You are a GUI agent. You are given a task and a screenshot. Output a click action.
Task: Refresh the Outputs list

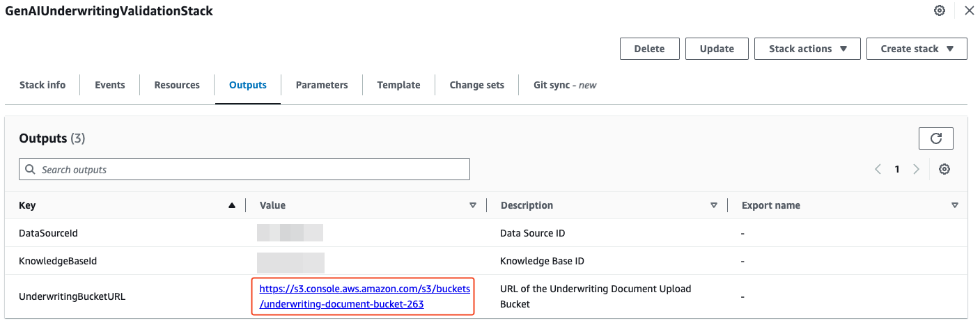pyautogui.click(x=936, y=138)
